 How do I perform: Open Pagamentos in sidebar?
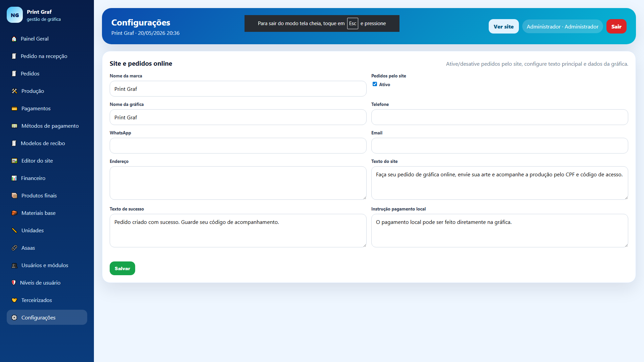47,109
